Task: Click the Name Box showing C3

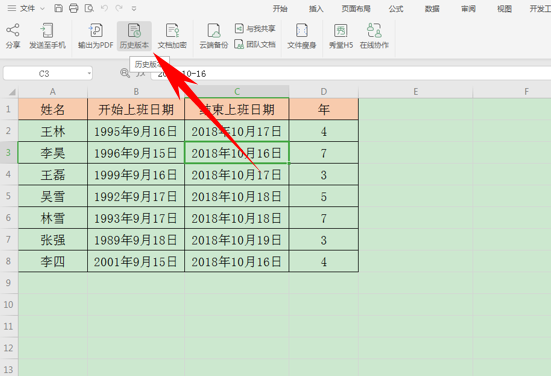Action: click(x=48, y=73)
